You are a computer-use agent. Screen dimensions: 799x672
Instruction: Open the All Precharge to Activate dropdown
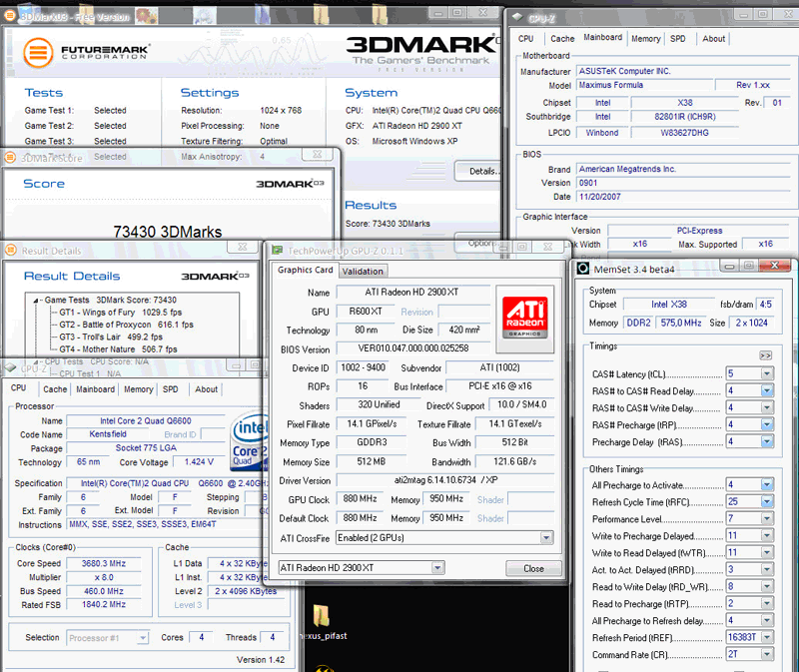coord(767,484)
